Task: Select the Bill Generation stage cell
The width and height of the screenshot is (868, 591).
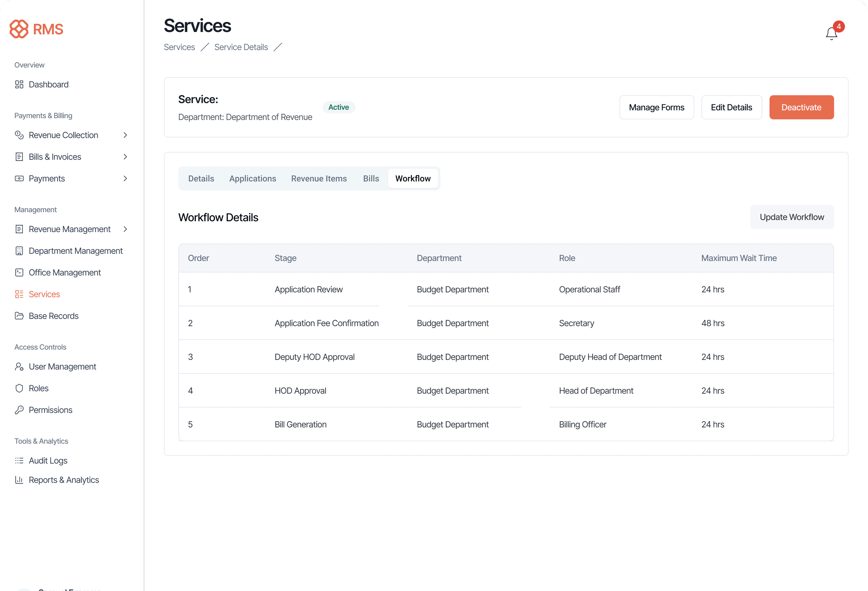Action: point(300,424)
